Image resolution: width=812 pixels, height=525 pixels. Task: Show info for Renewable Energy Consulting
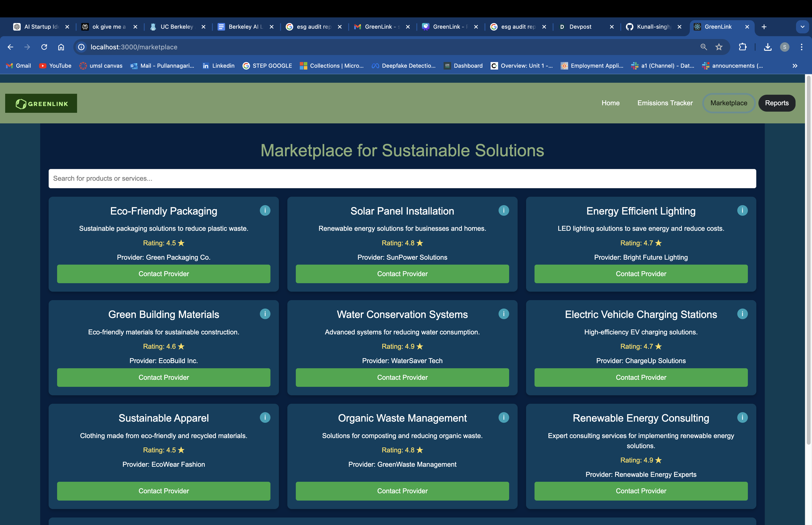(742, 417)
